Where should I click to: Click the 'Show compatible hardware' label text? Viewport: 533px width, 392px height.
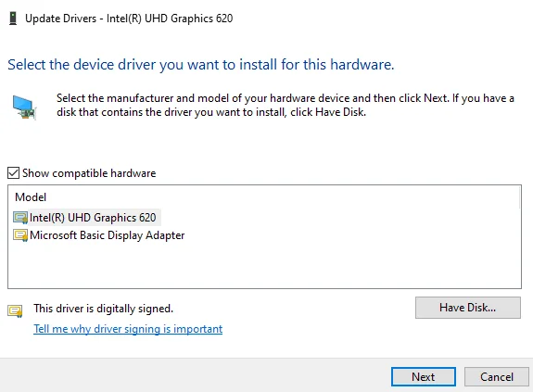[x=89, y=173]
